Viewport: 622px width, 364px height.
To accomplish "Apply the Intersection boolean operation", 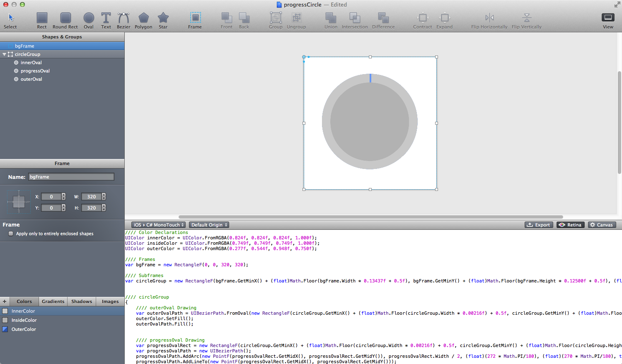I will pos(355,21).
